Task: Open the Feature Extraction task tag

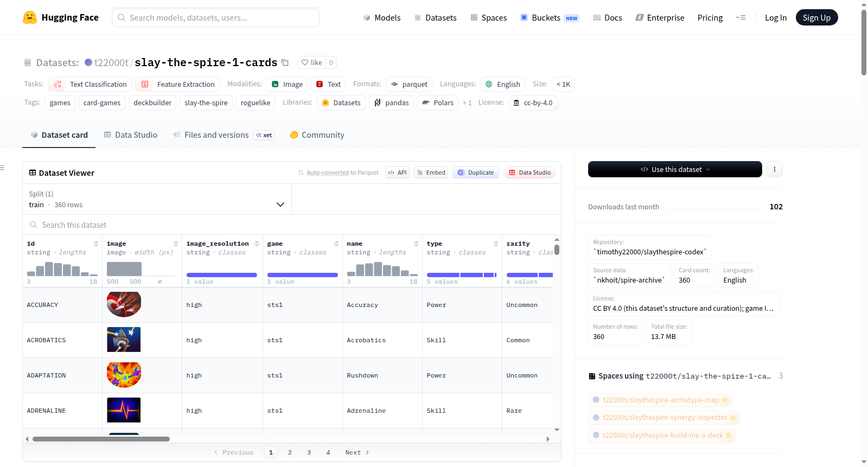Action: click(177, 84)
